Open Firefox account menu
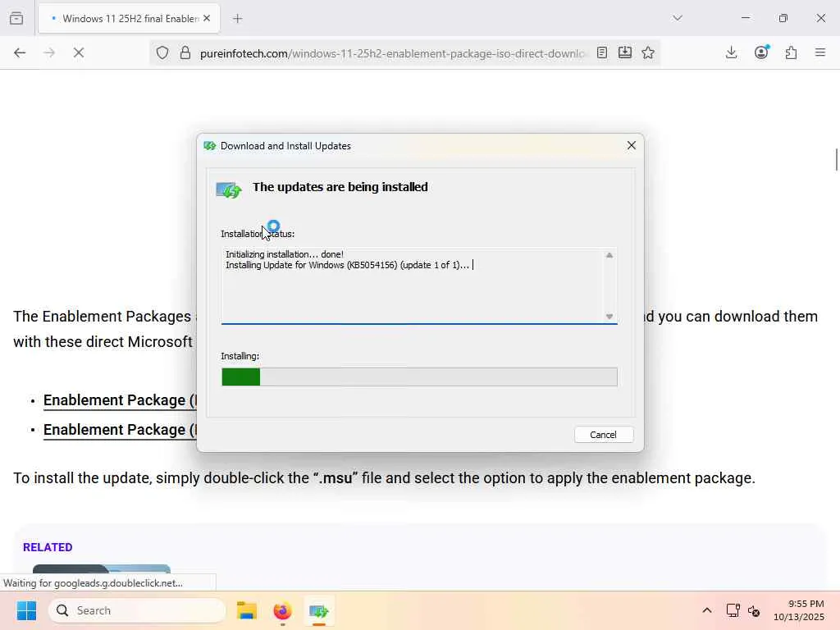This screenshot has width=840, height=630. [761, 52]
